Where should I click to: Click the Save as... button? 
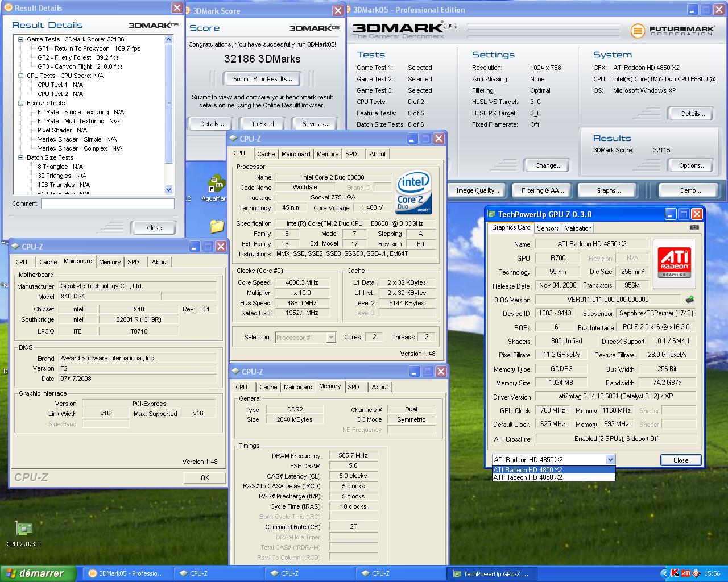point(316,124)
